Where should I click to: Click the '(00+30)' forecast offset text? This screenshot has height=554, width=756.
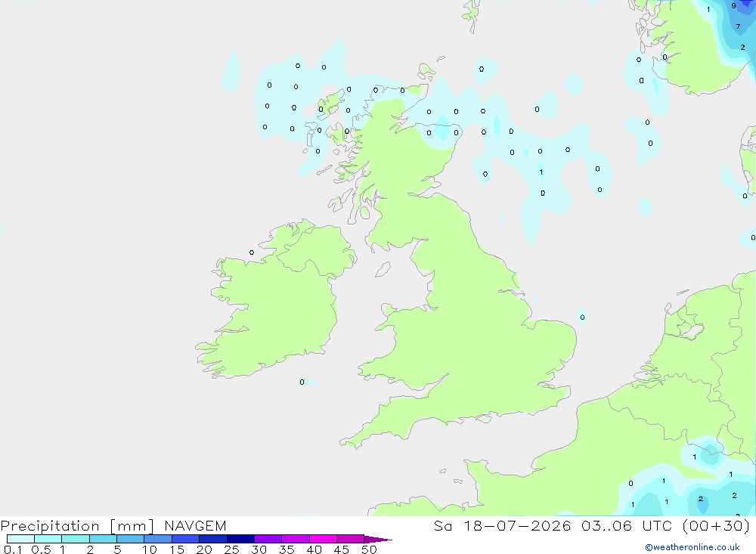[717, 525]
